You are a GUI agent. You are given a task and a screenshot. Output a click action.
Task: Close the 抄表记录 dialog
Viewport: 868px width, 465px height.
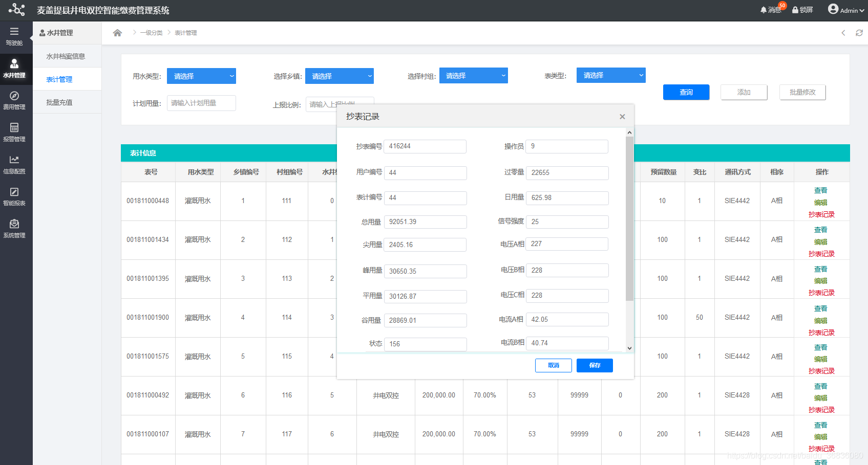pos(622,117)
